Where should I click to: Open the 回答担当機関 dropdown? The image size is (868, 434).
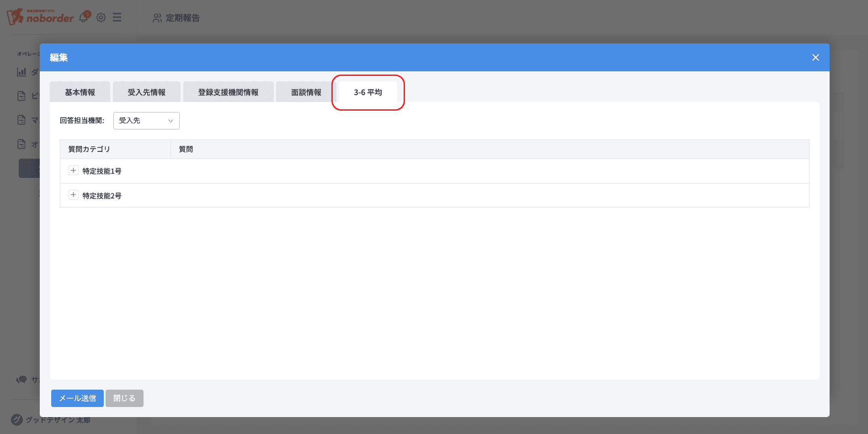pos(146,121)
